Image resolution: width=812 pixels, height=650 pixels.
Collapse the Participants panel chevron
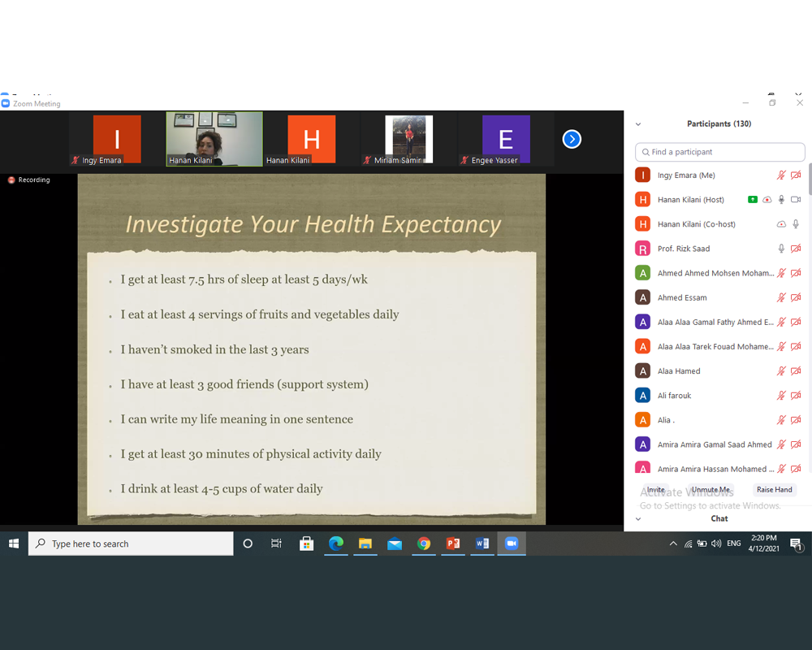coord(638,124)
